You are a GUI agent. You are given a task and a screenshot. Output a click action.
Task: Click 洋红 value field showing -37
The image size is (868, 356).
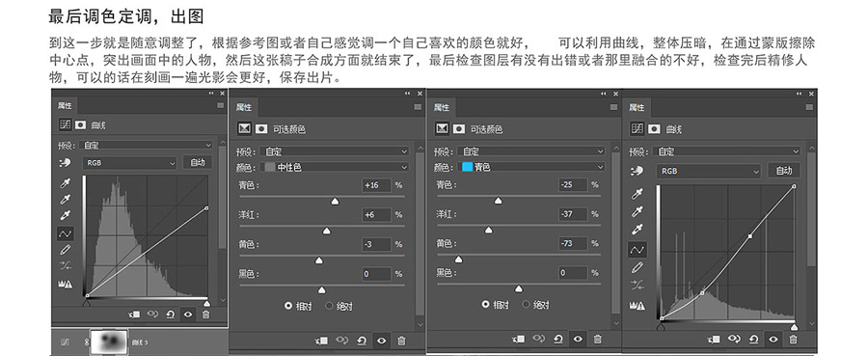pyautogui.click(x=573, y=214)
